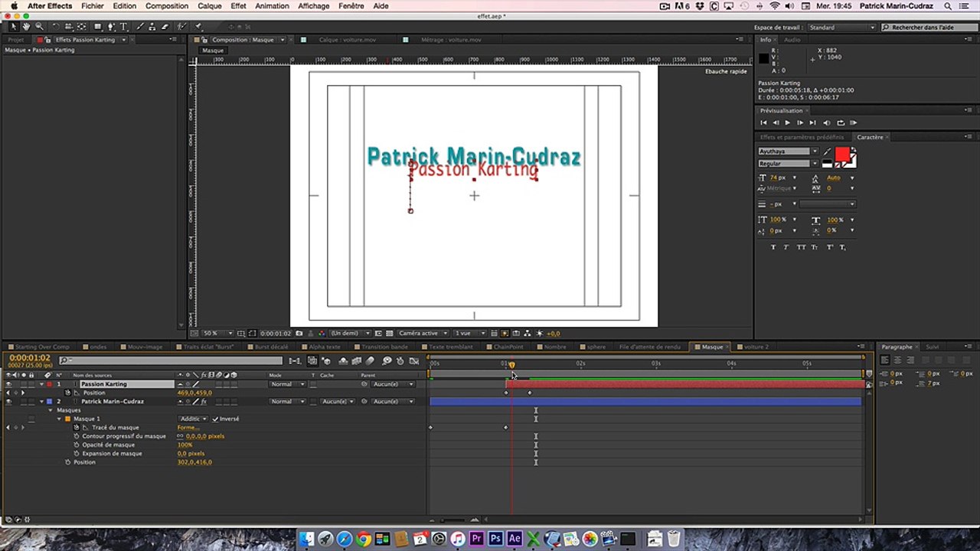Click the Position stopwatch for Passion Karting
This screenshot has height=551, width=980.
pos(67,393)
